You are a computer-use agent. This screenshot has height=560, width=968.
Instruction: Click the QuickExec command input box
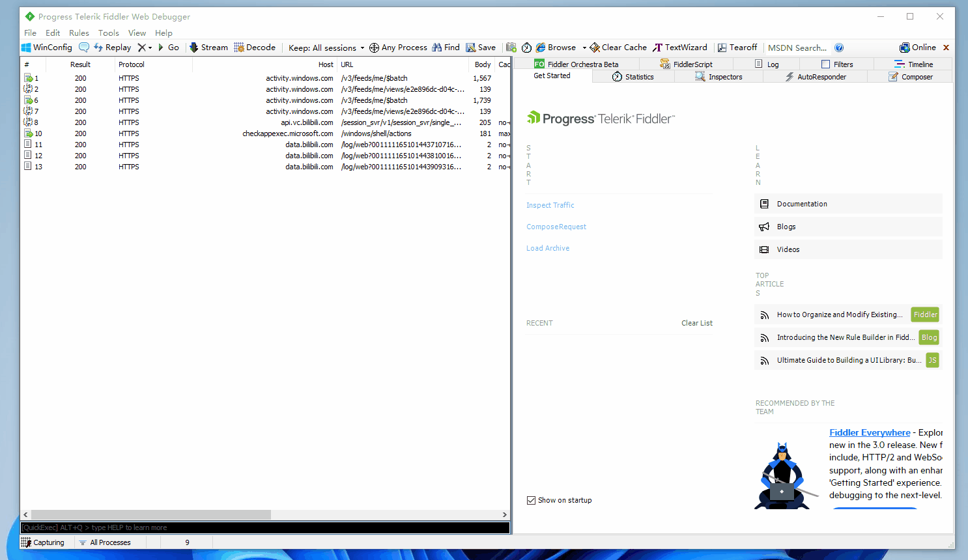click(265, 527)
